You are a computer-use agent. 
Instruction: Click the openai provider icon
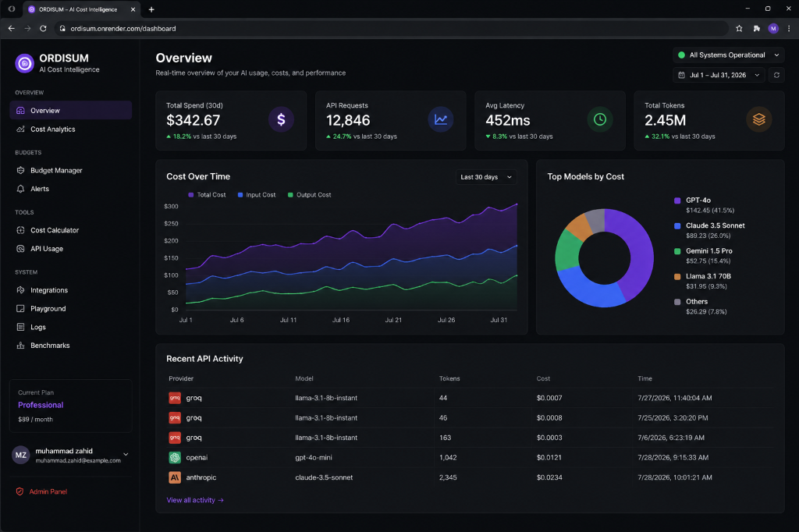[175, 458]
